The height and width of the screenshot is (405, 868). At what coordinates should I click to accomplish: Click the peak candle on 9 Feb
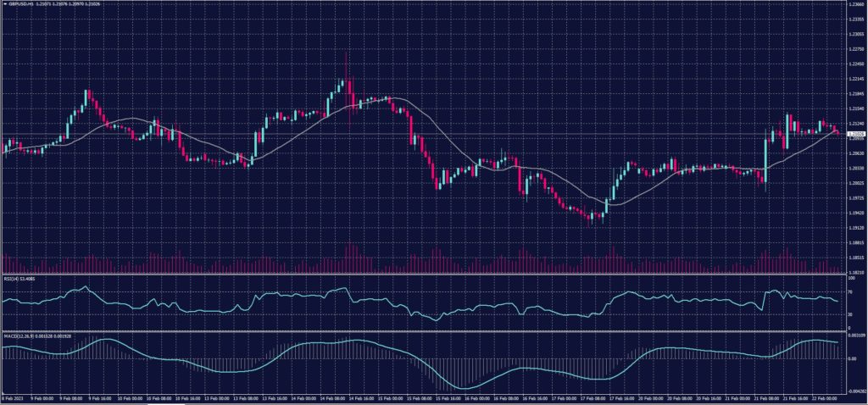click(86, 95)
